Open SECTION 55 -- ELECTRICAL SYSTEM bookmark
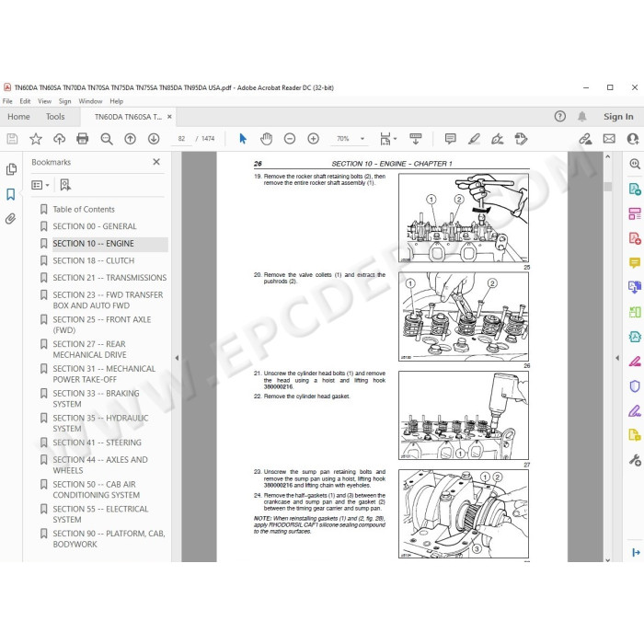The image size is (644, 644). pos(100,514)
